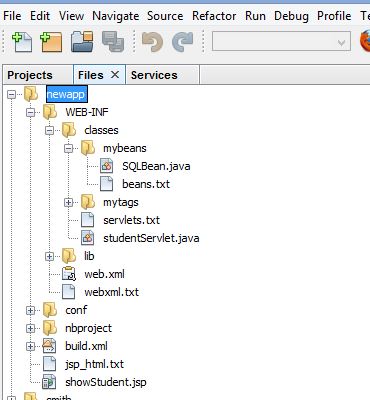Click the Open Project toolbar icon
The image size is (370, 400).
click(82, 42)
